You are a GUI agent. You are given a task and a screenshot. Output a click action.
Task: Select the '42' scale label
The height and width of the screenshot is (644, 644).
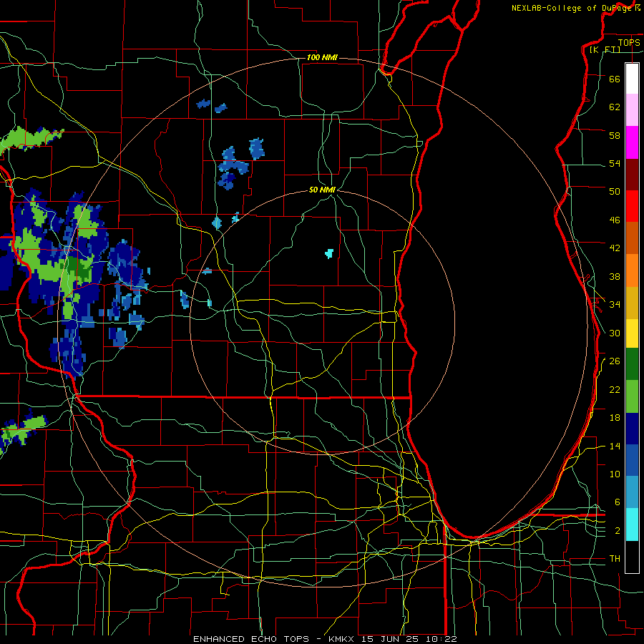click(x=615, y=248)
